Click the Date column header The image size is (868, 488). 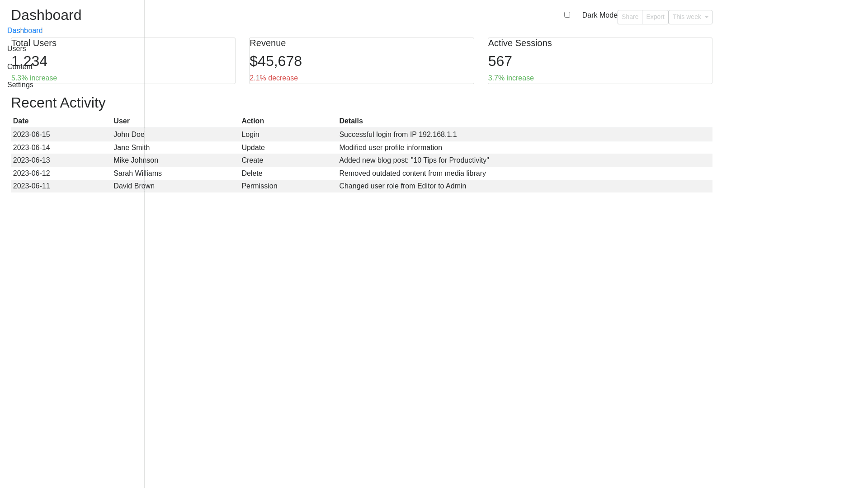(21, 121)
